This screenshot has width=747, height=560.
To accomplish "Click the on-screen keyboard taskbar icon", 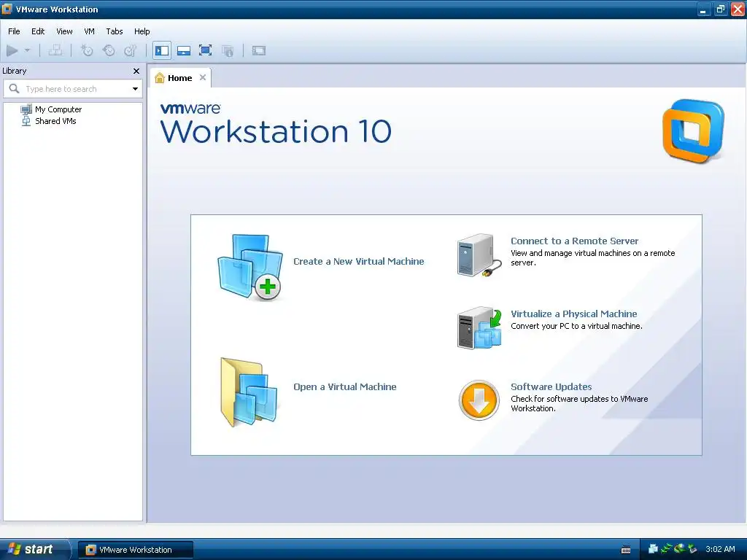I will tap(626, 550).
